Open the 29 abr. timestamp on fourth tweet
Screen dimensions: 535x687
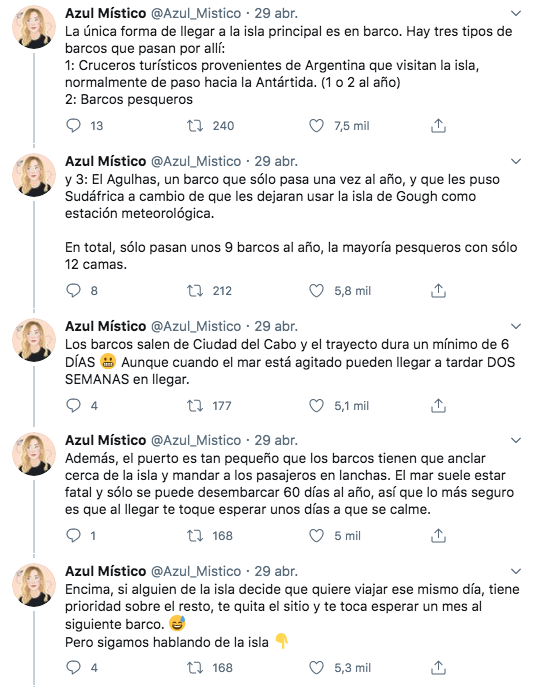pos(276,440)
